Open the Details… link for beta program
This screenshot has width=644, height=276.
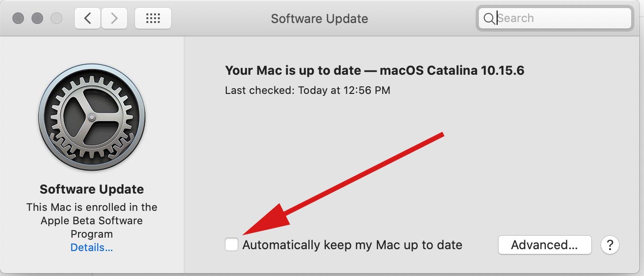(91, 248)
